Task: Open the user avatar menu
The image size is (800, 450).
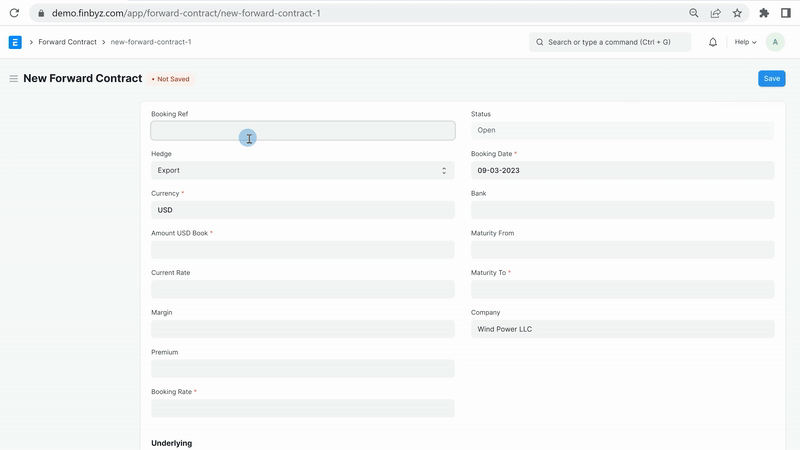Action: (x=775, y=42)
